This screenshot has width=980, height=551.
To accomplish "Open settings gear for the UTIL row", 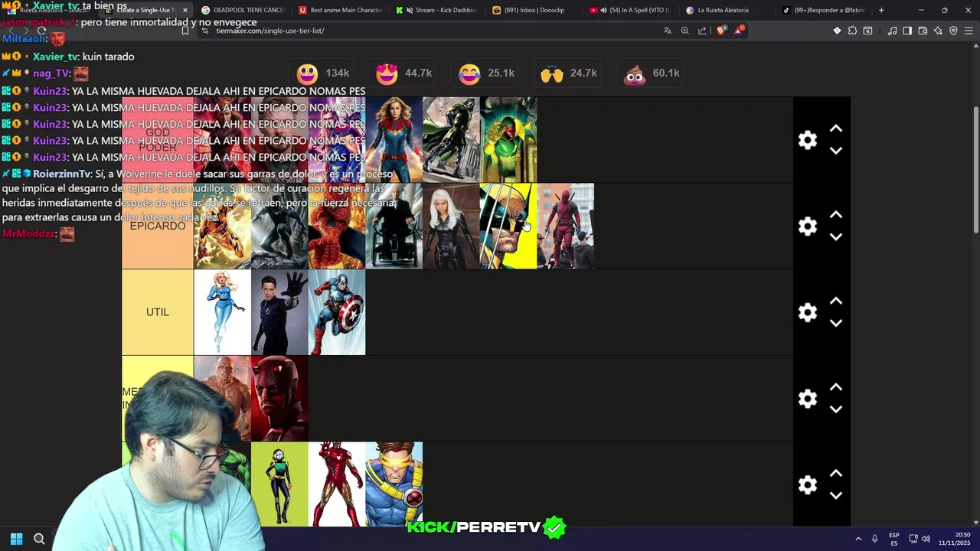I will [x=808, y=312].
